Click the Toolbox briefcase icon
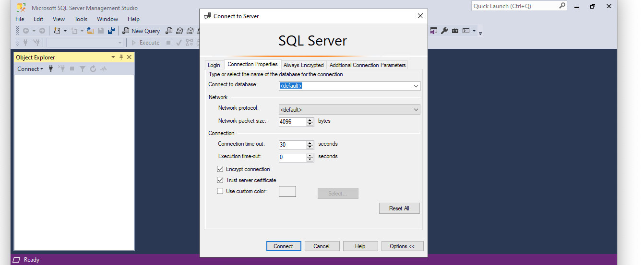Viewport: 644px width, 265px height. pos(455,31)
